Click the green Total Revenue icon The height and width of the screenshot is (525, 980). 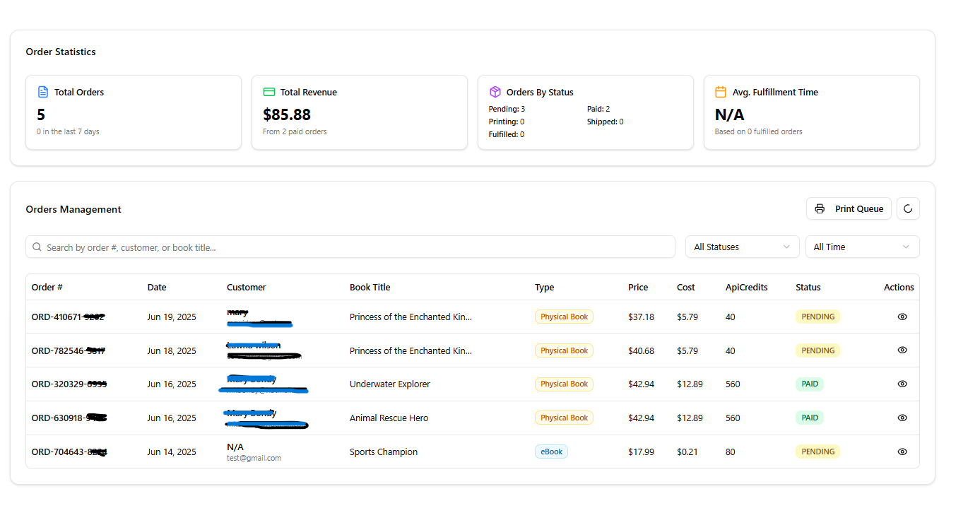pyautogui.click(x=268, y=91)
